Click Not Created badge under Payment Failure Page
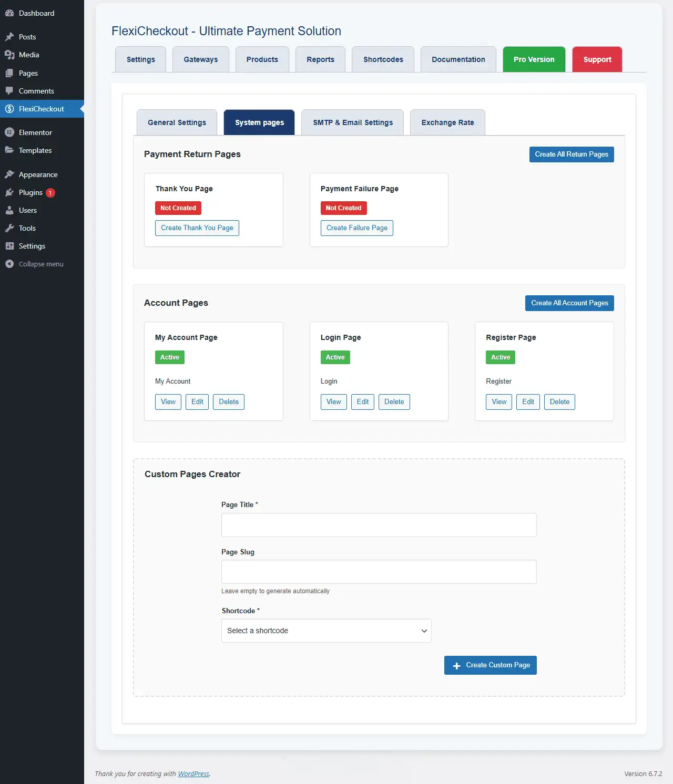The image size is (673, 784). pyautogui.click(x=343, y=208)
